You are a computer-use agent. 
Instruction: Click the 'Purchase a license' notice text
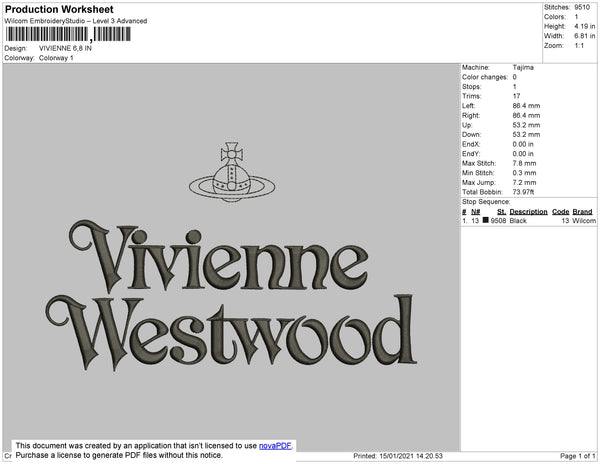point(119,455)
